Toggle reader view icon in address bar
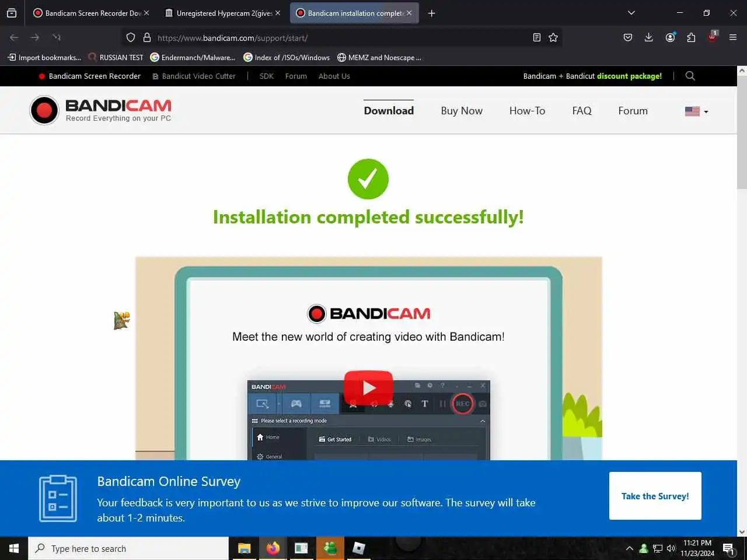 click(x=537, y=37)
